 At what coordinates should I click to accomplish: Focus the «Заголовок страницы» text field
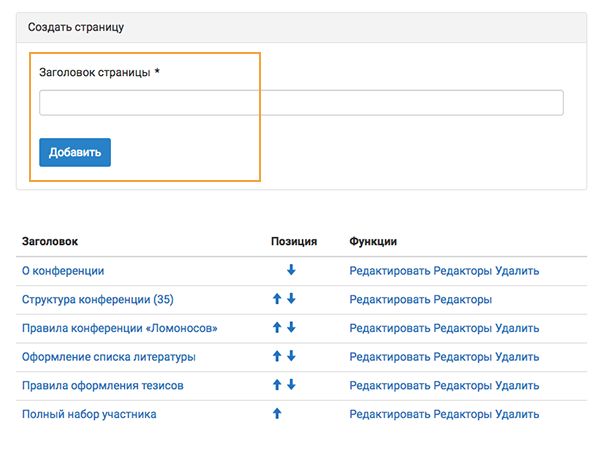point(301,103)
